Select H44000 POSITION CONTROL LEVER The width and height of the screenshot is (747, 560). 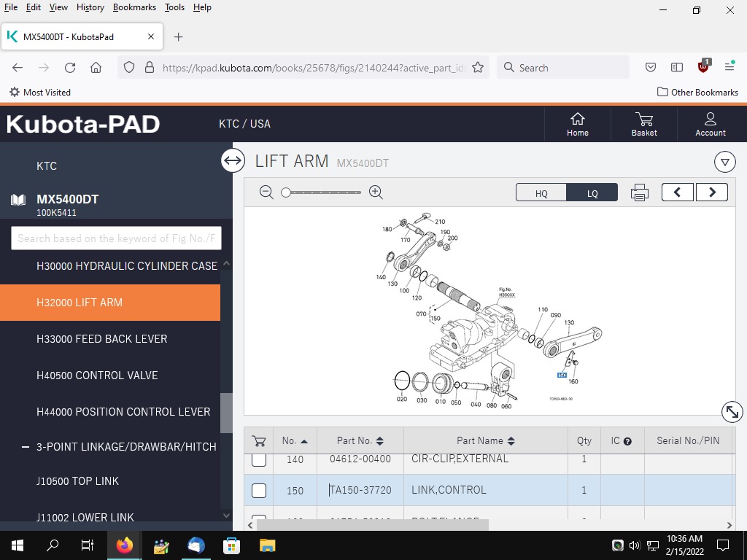click(x=123, y=412)
